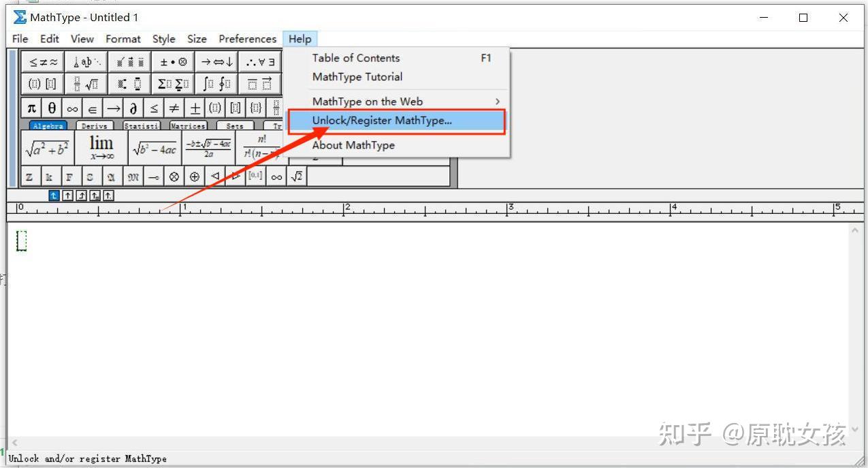Open the fraction and square root templates palette
This screenshot has width=868, height=468.
(x=86, y=83)
